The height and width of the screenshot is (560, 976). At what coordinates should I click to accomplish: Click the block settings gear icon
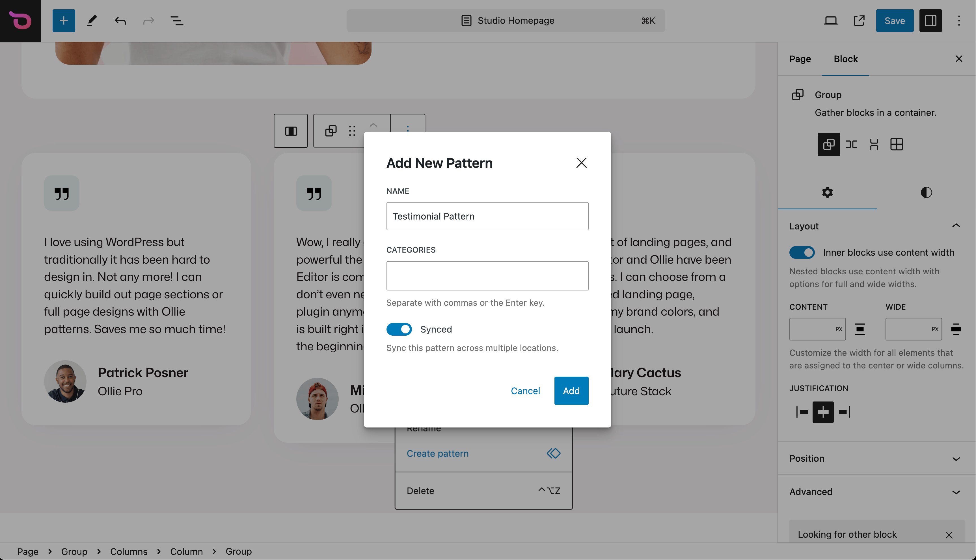[x=827, y=192]
